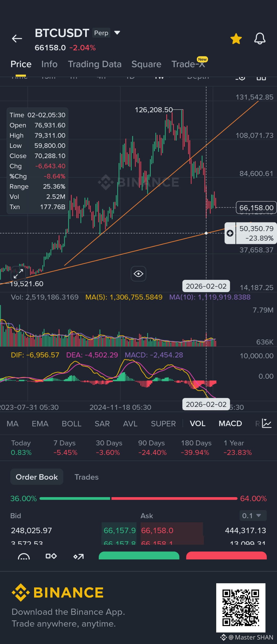Screen dimensions: 277x644
Task: Open the BTCUSDT pair dropdown caret
Action: (117, 33)
